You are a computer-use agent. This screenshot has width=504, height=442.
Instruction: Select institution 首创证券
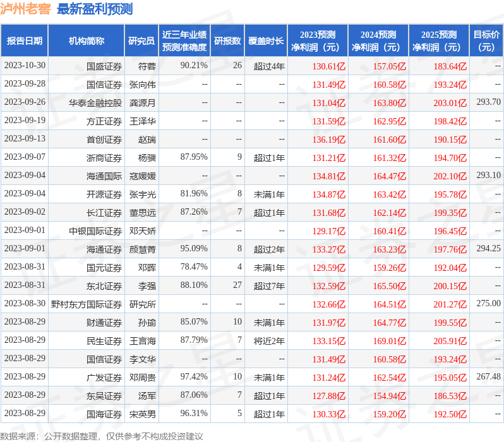(x=104, y=140)
